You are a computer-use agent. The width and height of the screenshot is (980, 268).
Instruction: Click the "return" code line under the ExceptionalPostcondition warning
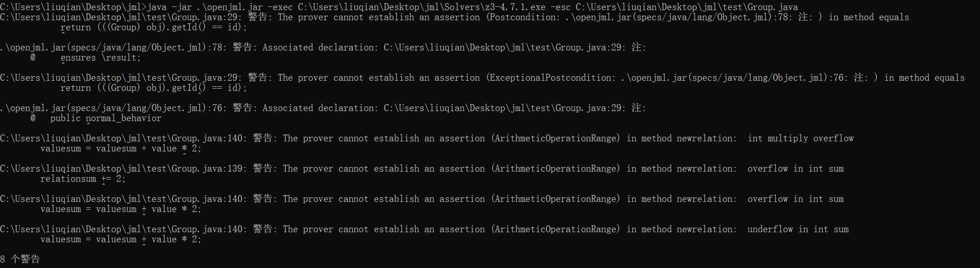coord(153,88)
